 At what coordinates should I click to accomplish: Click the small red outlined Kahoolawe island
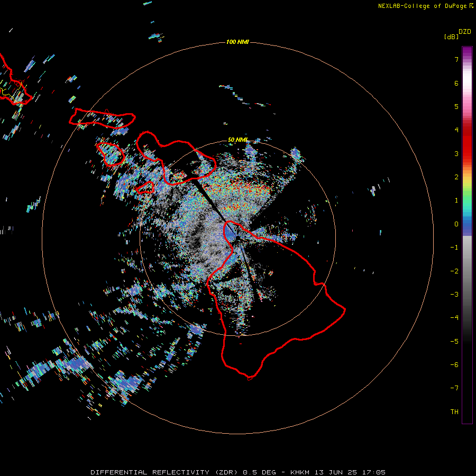[145, 188]
